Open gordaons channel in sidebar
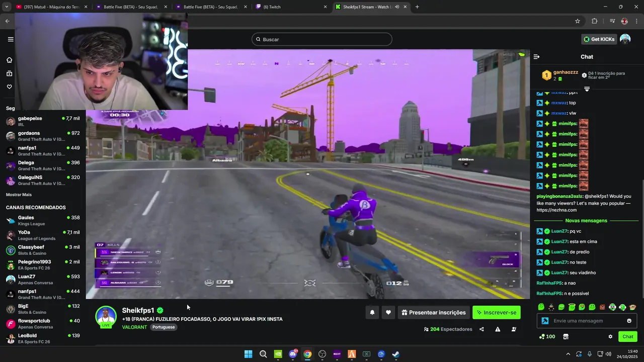Image resolution: width=644 pixels, height=362 pixels. coord(43,136)
